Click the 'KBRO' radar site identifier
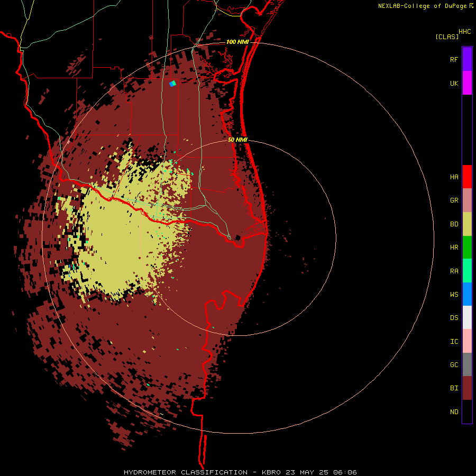The width and height of the screenshot is (476, 476). (271, 472)
